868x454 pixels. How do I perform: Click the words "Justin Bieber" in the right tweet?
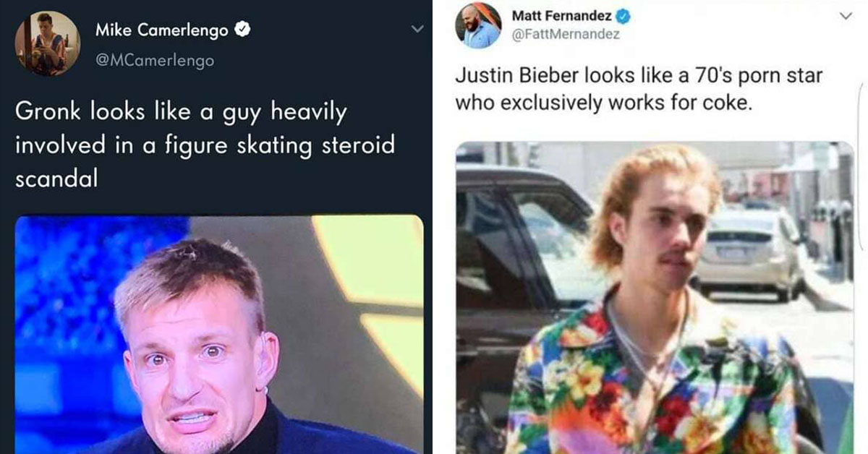point(514,77)
